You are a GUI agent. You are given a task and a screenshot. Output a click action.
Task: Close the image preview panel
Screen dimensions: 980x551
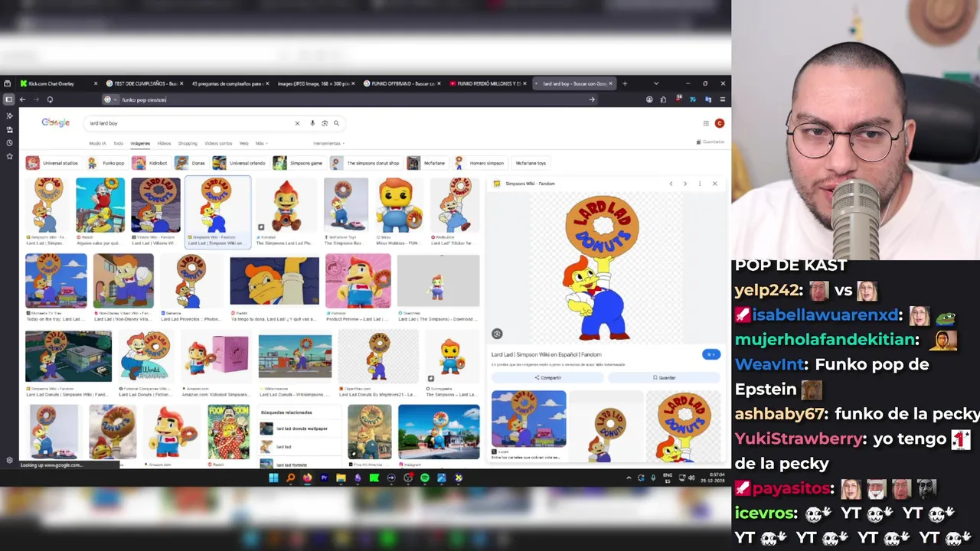tap(715, 184)
